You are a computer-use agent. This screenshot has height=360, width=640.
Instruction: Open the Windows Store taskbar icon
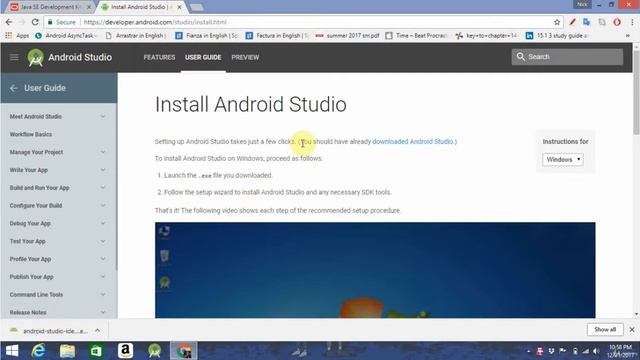(96, 351)
